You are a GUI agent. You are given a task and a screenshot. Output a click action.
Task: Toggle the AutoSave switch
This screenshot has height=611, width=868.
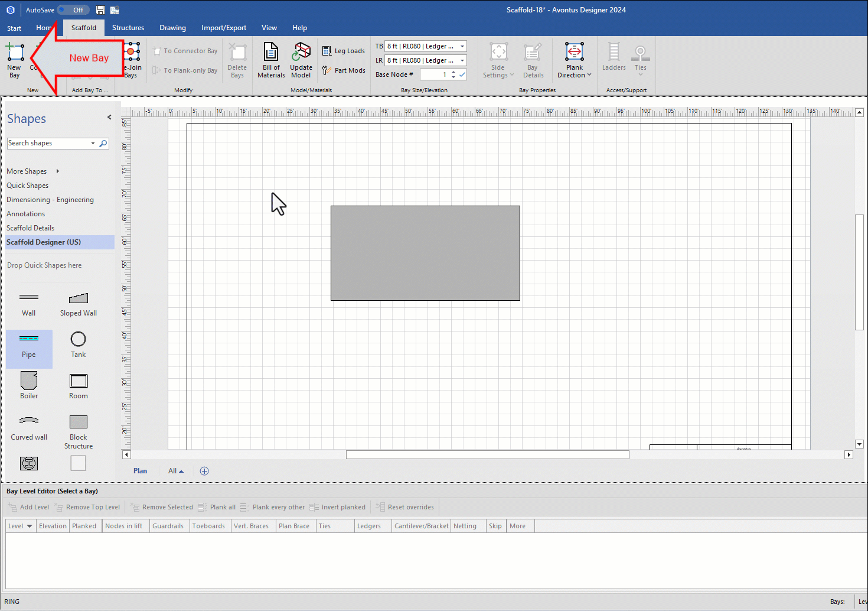pos(73,10)
